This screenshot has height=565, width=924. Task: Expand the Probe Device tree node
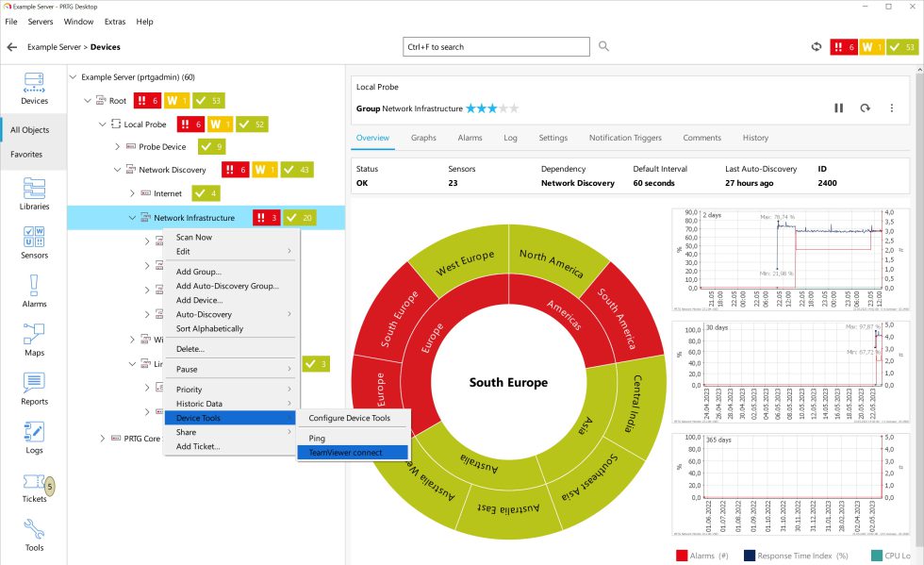118,147
